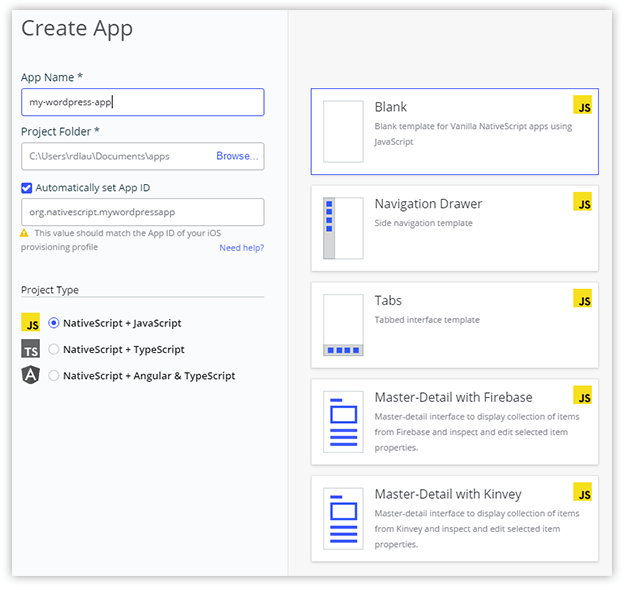
Task: Click the JS badge on Master-Detail with Firebase
Action: (582, 395)
